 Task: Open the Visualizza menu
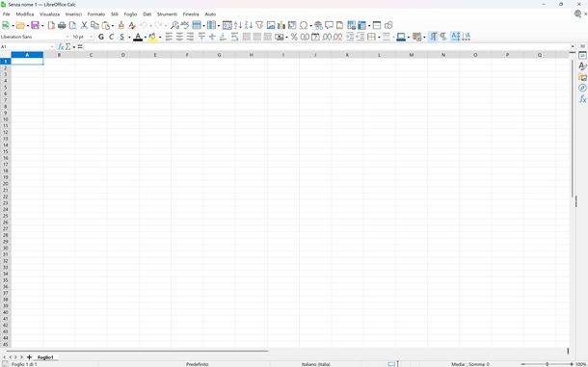pos(49,14)
